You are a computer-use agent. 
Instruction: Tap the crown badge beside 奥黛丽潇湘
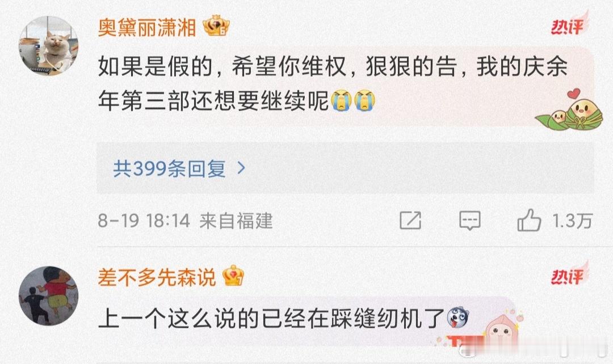[216, 26]
